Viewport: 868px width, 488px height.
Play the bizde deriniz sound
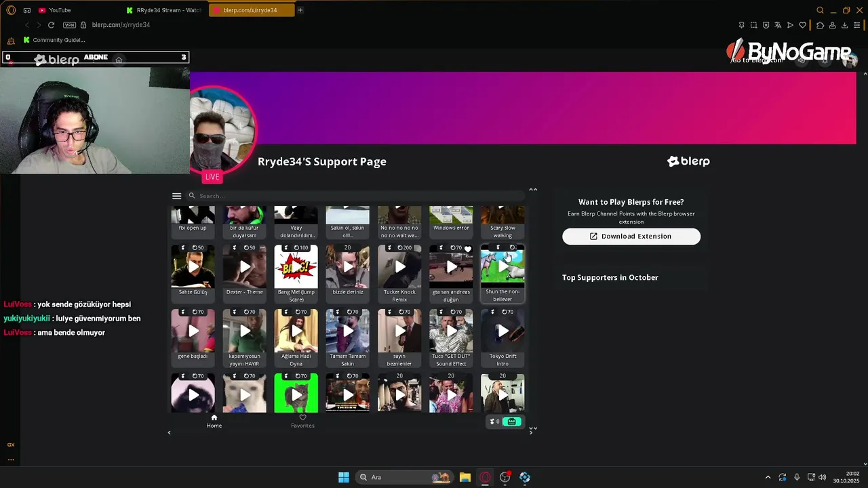(x=348, y=267)
